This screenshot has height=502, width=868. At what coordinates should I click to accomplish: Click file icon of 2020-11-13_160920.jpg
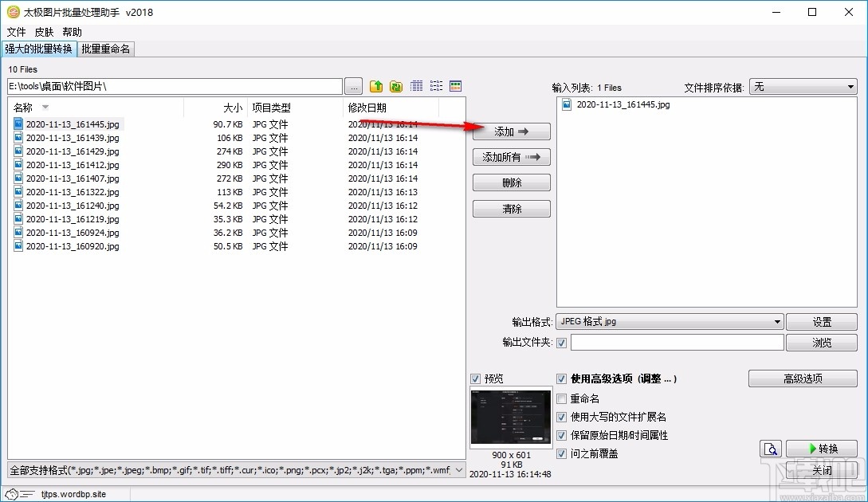(18, 245)
